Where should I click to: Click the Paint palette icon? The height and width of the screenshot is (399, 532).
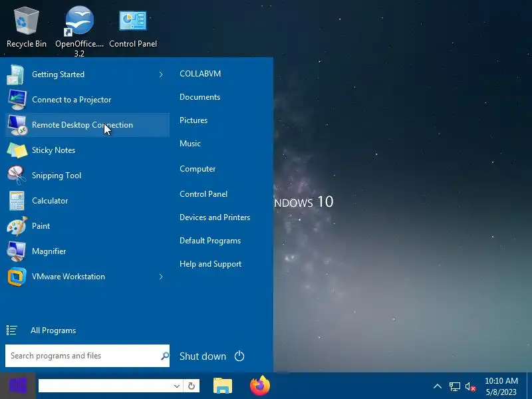(x=17, y=226)
